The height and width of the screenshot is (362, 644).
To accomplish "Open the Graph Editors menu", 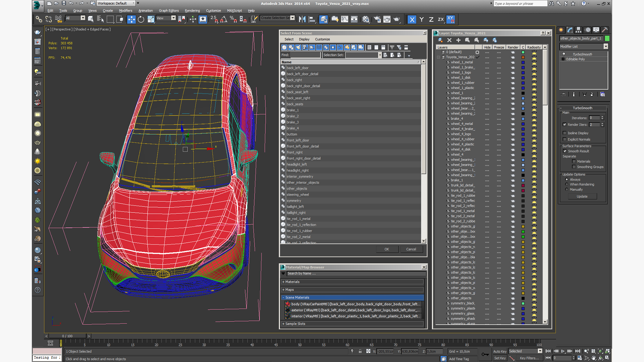I will pyautogui.click(x=169, y=11).
